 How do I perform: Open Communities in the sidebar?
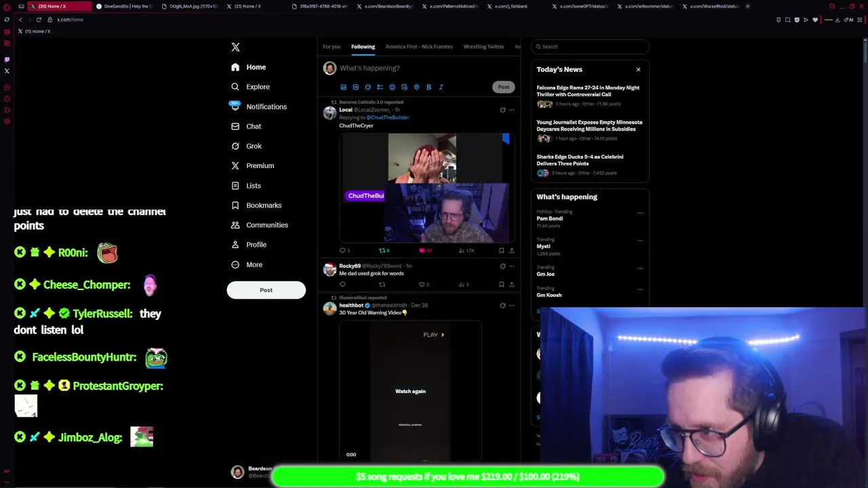(x=259, y=225)
